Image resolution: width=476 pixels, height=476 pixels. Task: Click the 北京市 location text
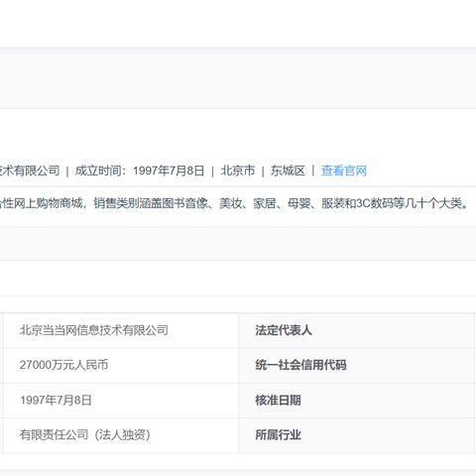238,171
